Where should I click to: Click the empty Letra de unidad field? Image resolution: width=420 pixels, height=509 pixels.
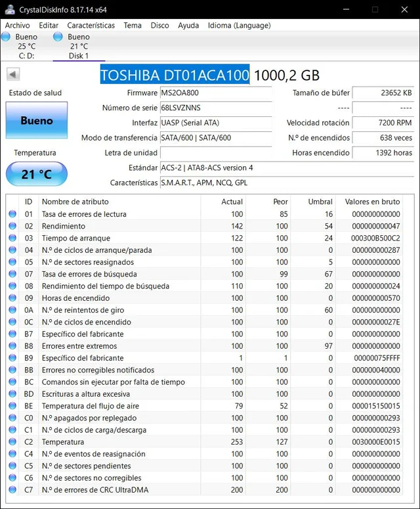click(216, 152)
